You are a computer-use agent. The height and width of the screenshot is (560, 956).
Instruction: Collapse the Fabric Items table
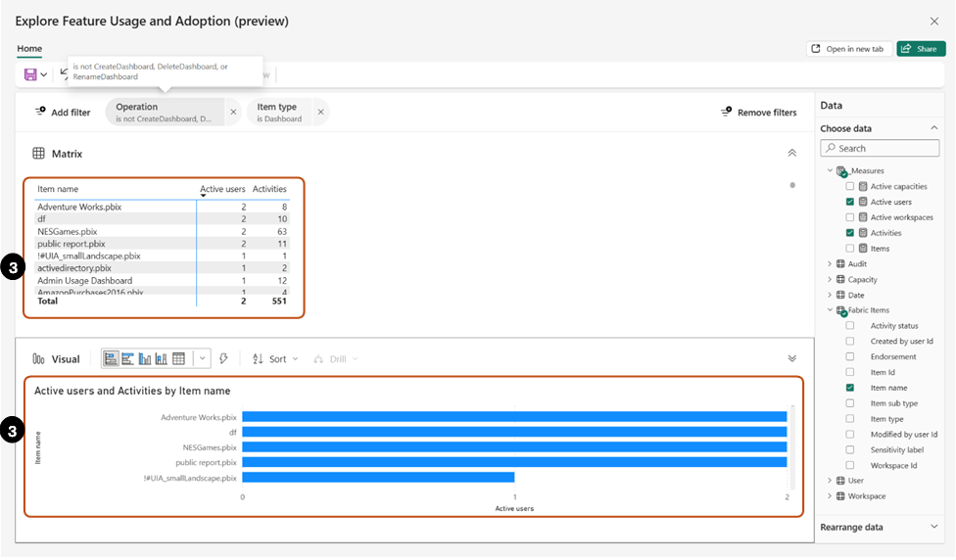coord(830,310)
